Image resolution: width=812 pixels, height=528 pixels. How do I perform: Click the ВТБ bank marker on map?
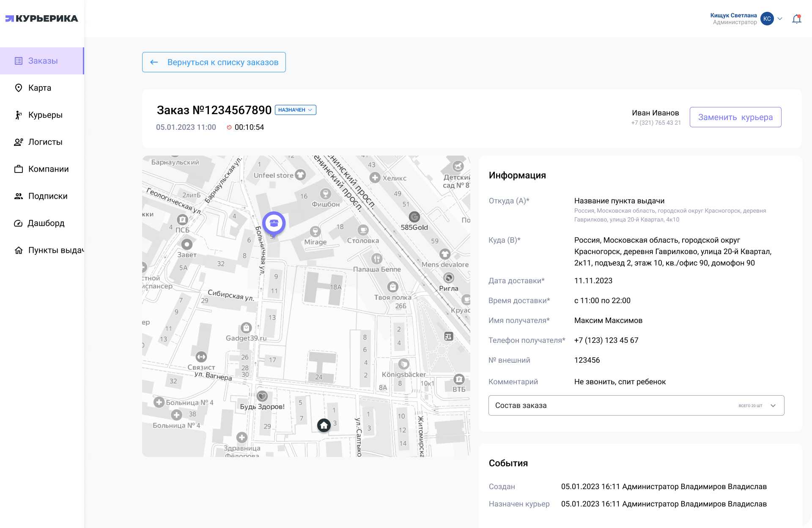459,379
